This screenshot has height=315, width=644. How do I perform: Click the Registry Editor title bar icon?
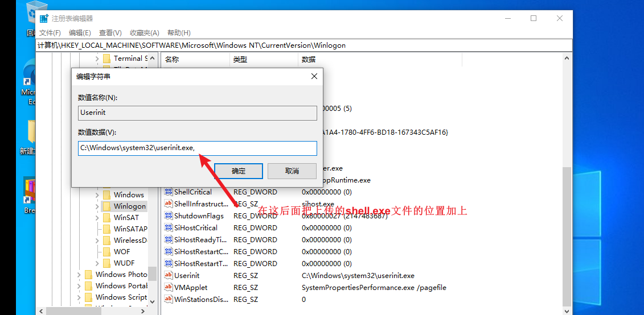pos(44,18)
